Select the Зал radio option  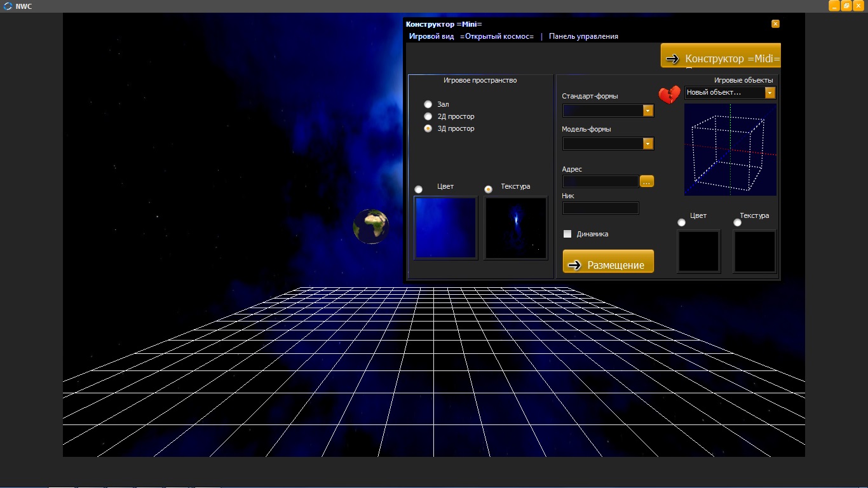tap(428, 104)
